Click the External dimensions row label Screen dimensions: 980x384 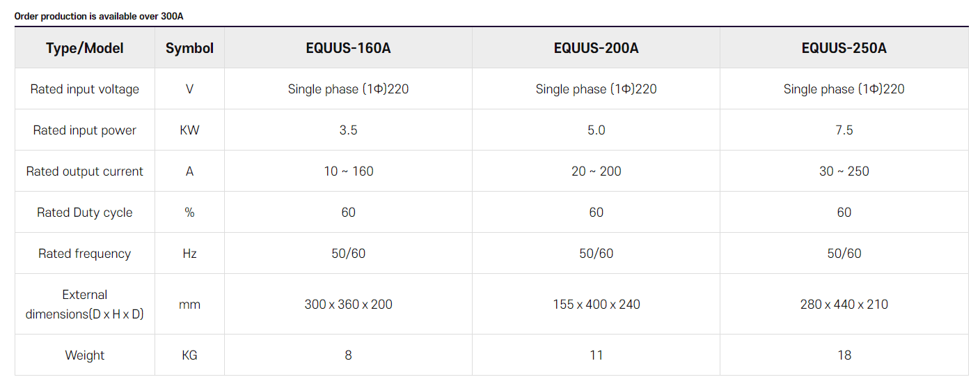(85, 305)
